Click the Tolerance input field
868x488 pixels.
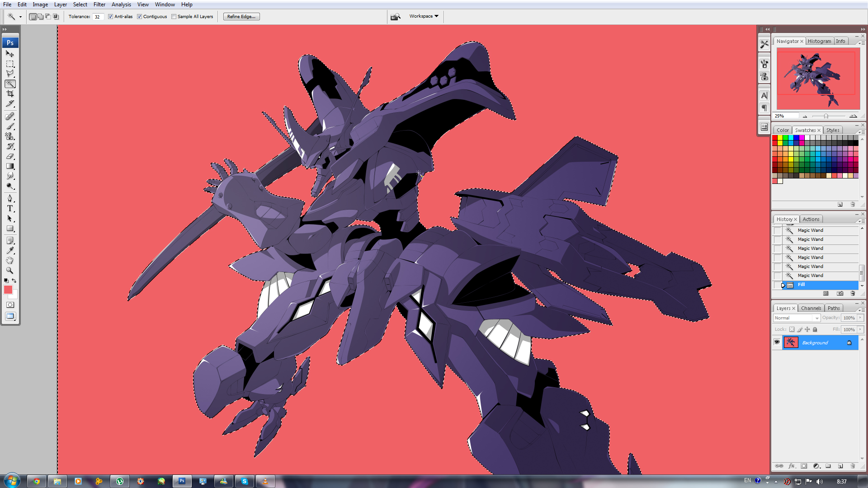(x=98, y=17)
